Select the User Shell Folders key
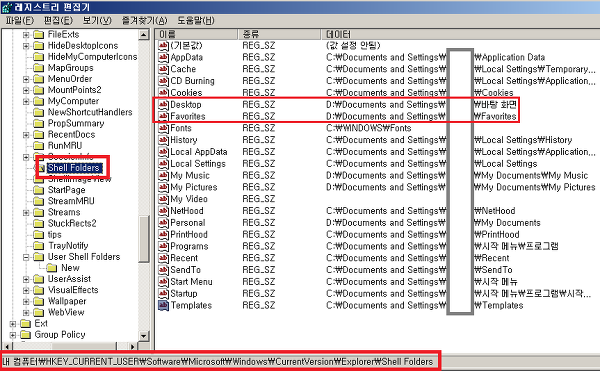This screenshot has width=600, height=371. 84,257
